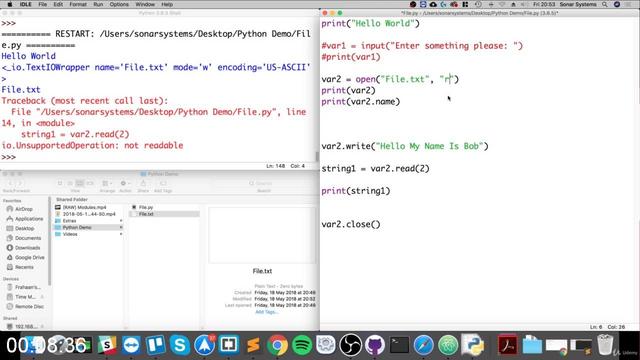Open Terminal from the dock

(399, 345)
